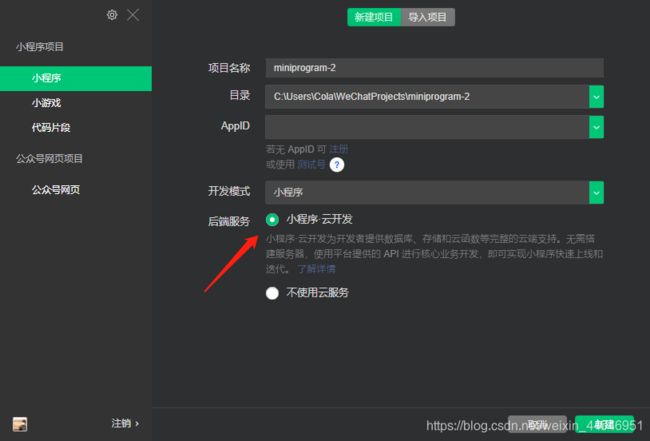Screen dimensions: 650x441
Task: Select the 不使用云服务 radio button
Action: pyautogui.click(x=272, y=293)
